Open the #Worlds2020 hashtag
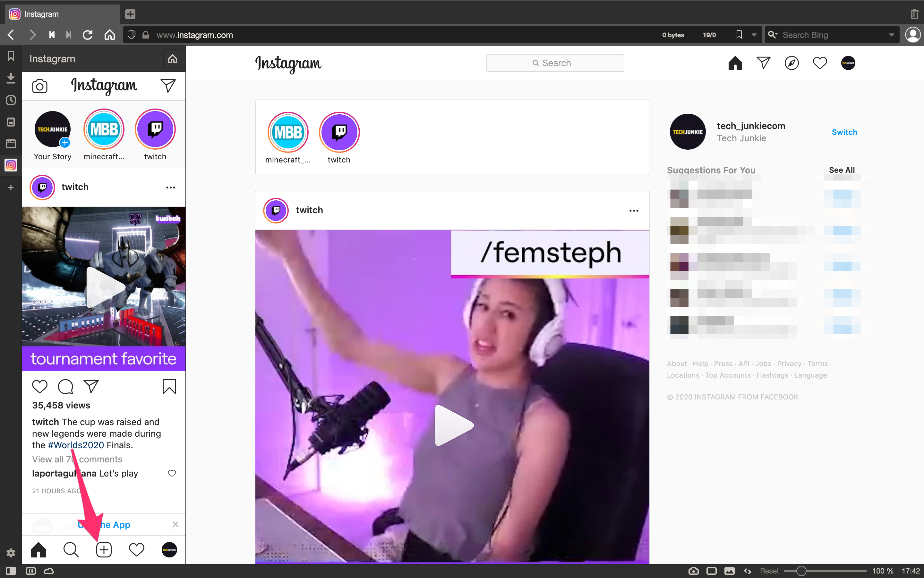This screenshot has width=924, height=578. pos(76,445)
